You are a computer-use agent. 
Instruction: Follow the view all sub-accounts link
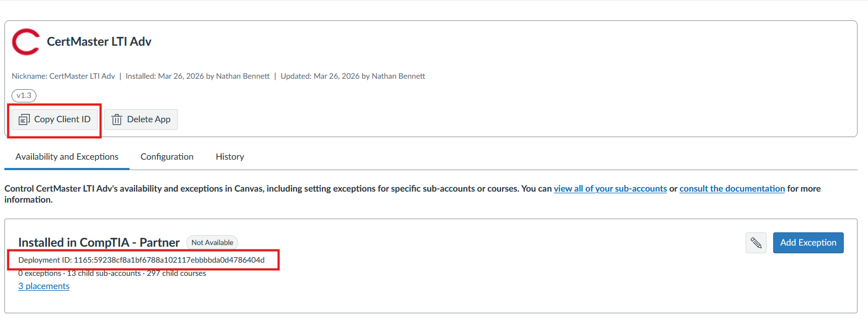pyautogui.click(x=610, y=189)
